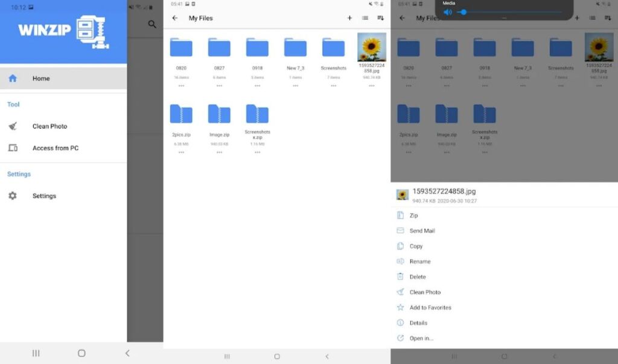Tap the recent apps button under the drawer
Image resolution: width=618 pixels, height=364 pixels.
click(36, 353)
